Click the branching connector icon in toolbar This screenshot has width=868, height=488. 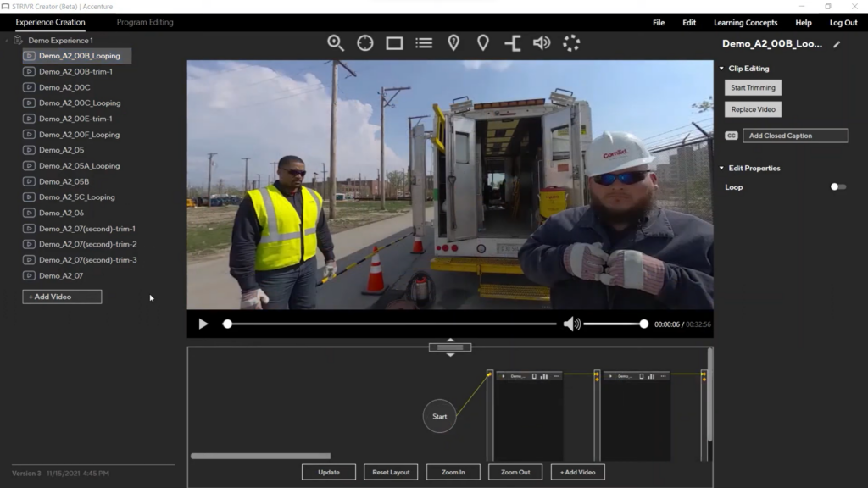click(x=513, y=43)
